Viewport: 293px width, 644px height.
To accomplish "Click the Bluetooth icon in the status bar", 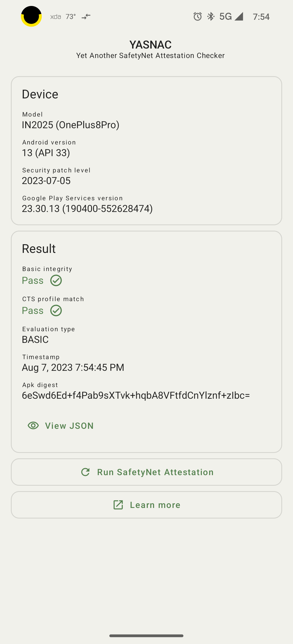I will (210, 16).
